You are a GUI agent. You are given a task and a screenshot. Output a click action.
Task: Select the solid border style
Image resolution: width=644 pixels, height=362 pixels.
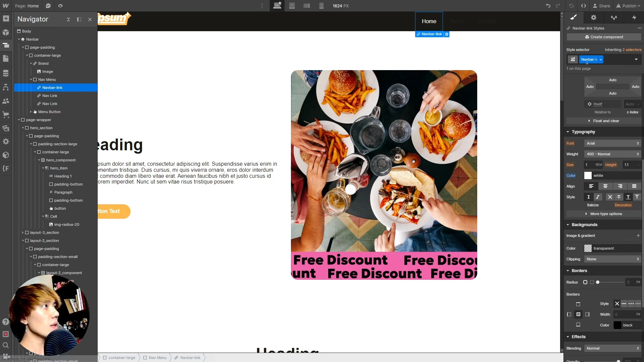[x=624, y=304]
